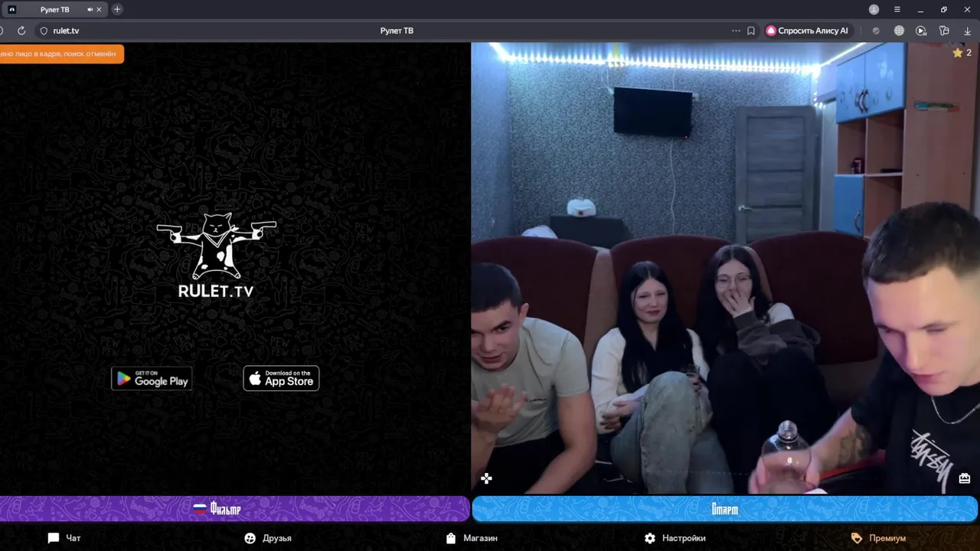Click the Рулет ТВ page title
This screenshot has width=980, height=551.
tap(397, 31)
